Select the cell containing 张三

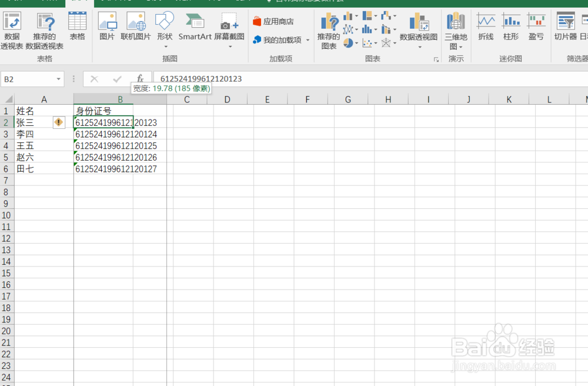[44, 122]
